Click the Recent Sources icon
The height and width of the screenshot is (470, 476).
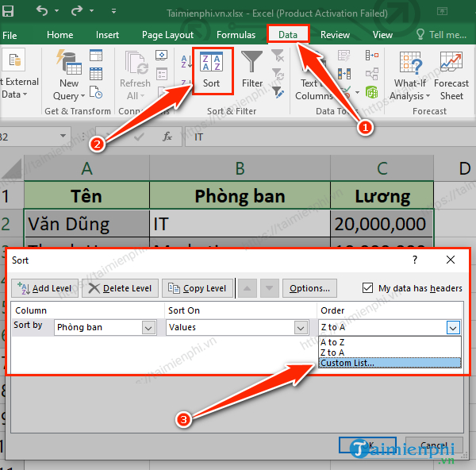coord(96,92)
